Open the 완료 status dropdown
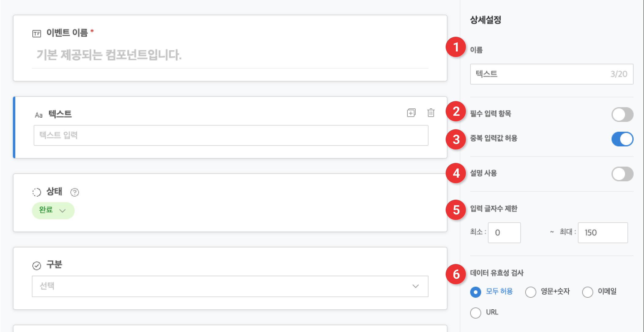Viewport: 644px width, 332px height. (x=53, y=210)
